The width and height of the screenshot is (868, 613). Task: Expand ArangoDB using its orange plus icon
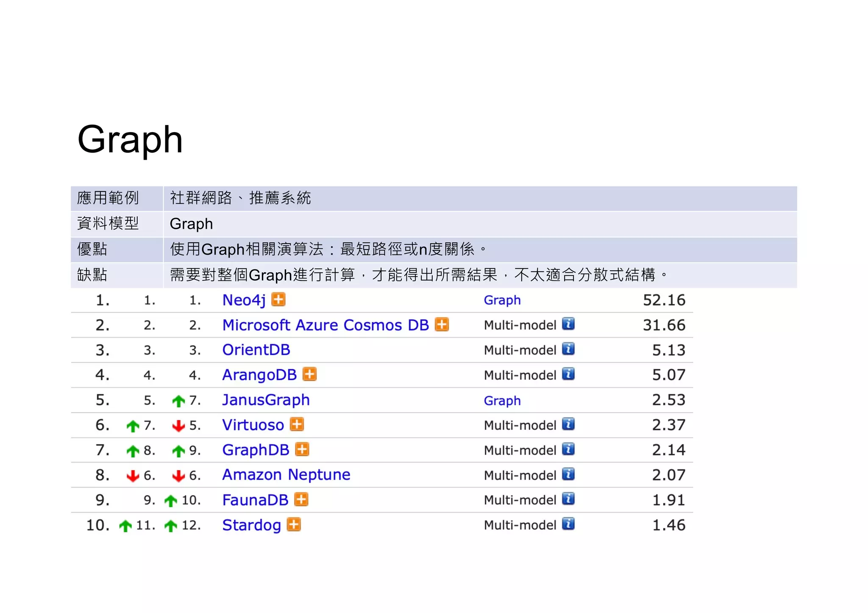click(x=309, y=374)
